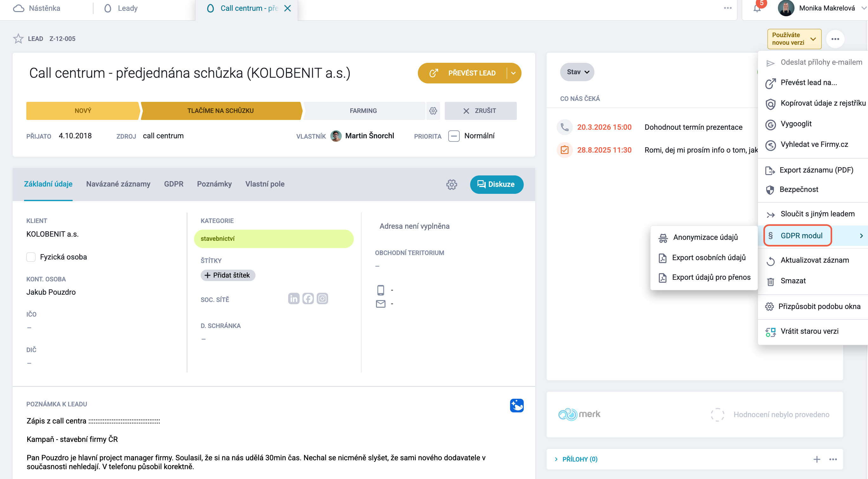The width and height of the screenshot is (868, 479).
Task: Click the Diskuze button
Action: [x=497, y=184]
